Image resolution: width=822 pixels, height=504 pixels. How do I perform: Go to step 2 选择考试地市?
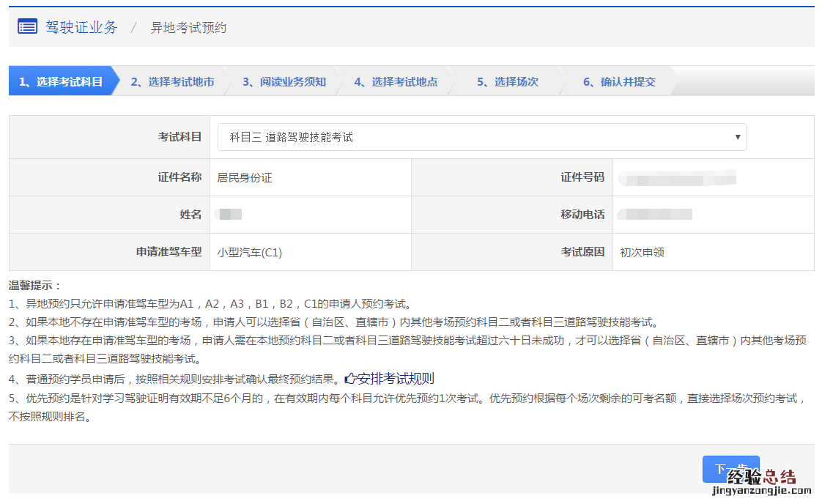point(172,81)
